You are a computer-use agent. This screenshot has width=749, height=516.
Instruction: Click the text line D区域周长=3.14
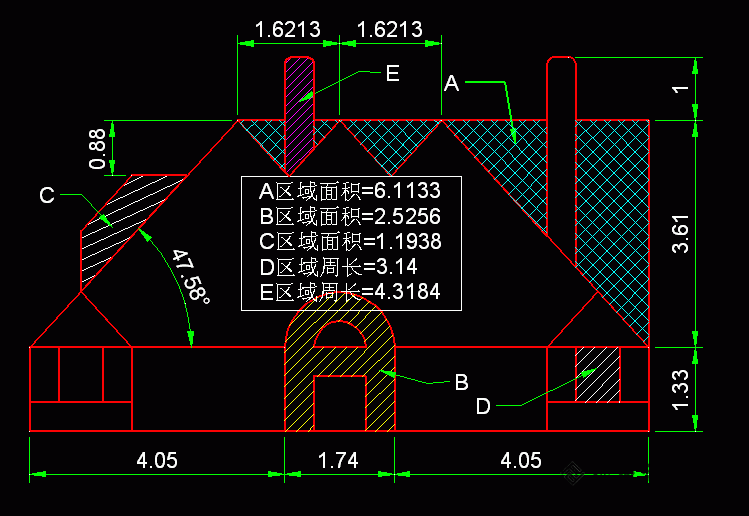tap(338, 267)
